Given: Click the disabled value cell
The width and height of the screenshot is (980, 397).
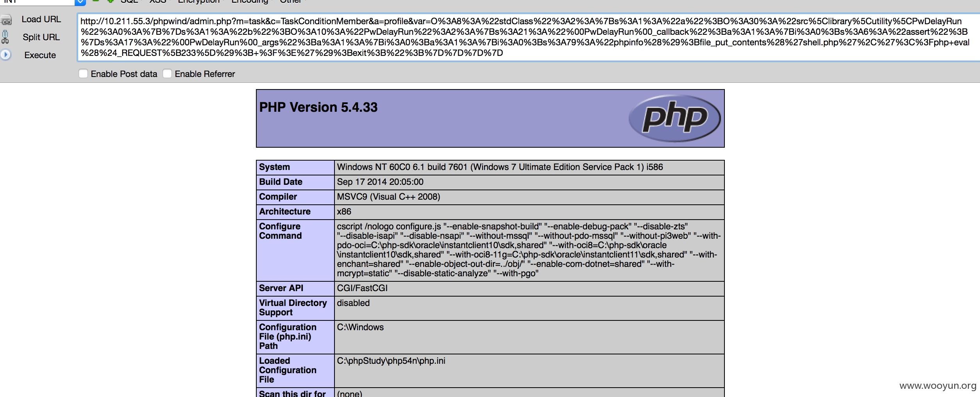Looking at the screenshot, I should 529,308.
